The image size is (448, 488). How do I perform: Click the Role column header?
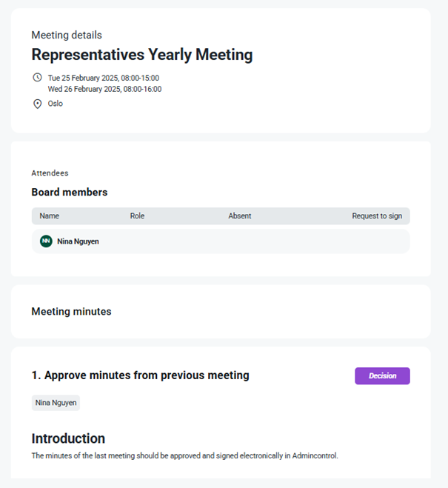137,216
